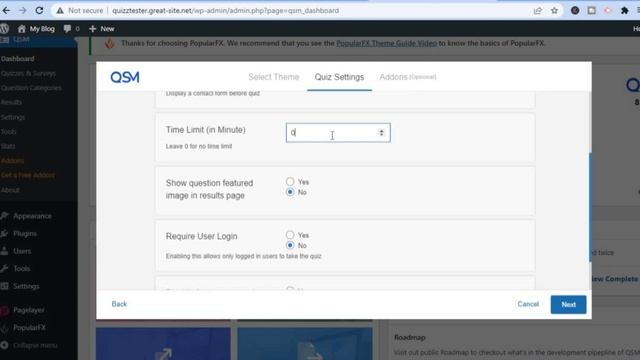Collapse the admin sidebar menu
Screen dimensions: 640x360
[35, 345]
